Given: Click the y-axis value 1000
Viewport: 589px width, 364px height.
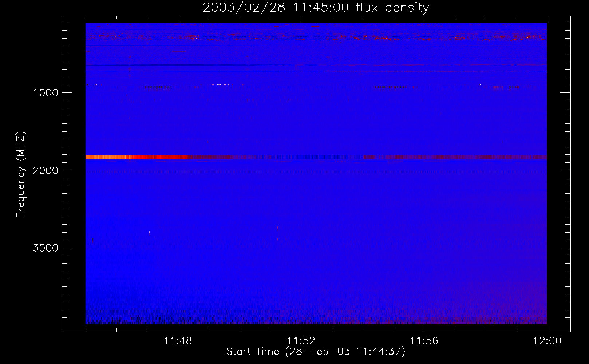Looking at the screenshot, I should pos(46,93).
